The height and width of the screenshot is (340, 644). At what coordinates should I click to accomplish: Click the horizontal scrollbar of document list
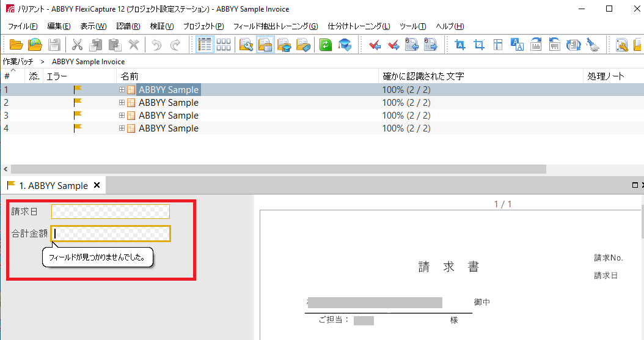[x=279, y=169]
